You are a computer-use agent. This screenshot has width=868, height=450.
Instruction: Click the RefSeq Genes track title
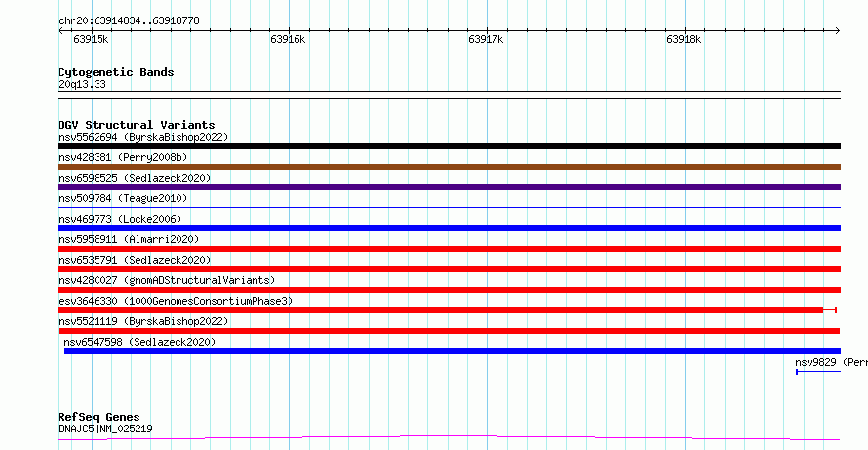(99, 418)
